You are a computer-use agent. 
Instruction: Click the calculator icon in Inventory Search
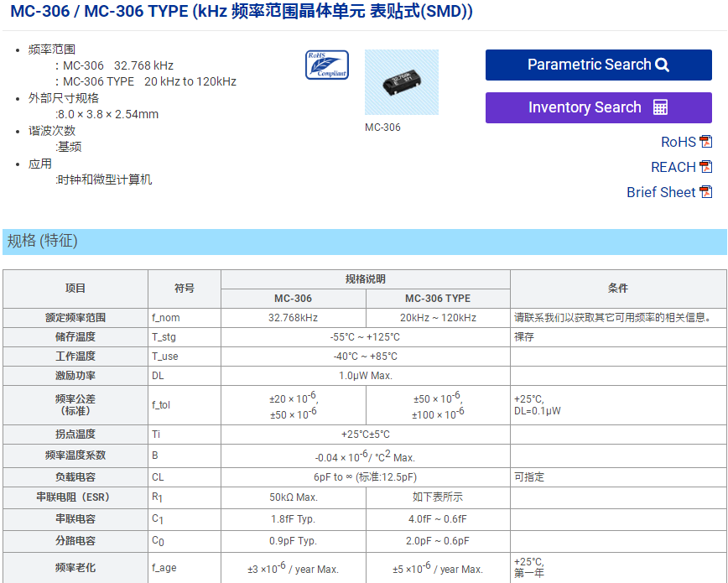pos(660,107)
